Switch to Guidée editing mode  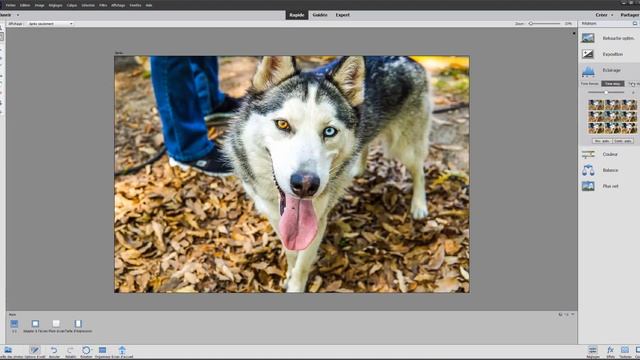pos(320,15)
